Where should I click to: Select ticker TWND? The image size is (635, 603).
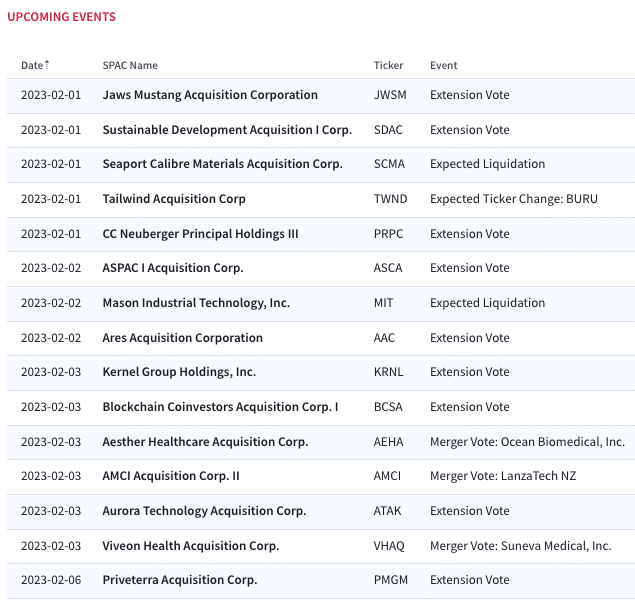click(x=390, y=199)
